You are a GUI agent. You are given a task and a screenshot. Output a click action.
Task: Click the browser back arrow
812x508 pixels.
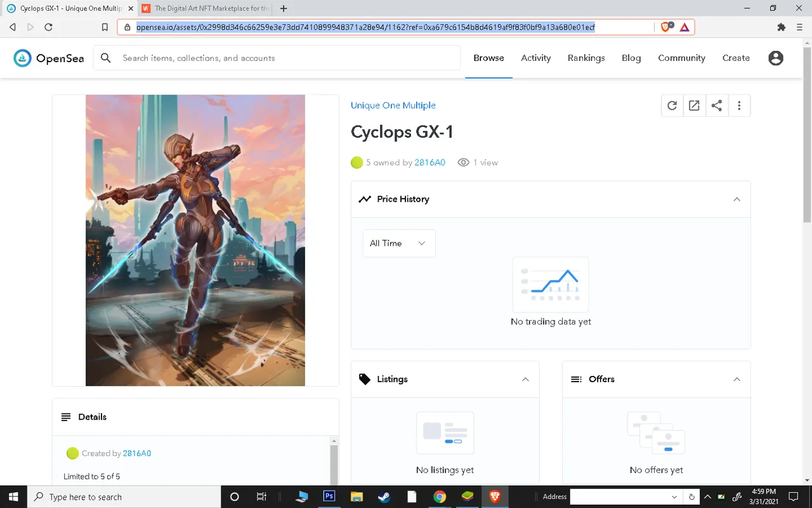point(12,27)
